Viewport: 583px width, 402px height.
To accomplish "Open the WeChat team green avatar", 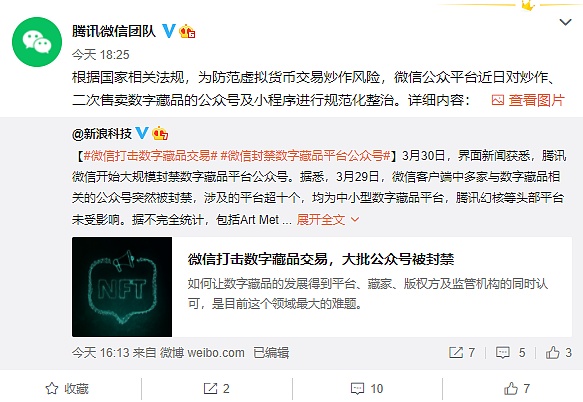I will (x=37, y=42).
